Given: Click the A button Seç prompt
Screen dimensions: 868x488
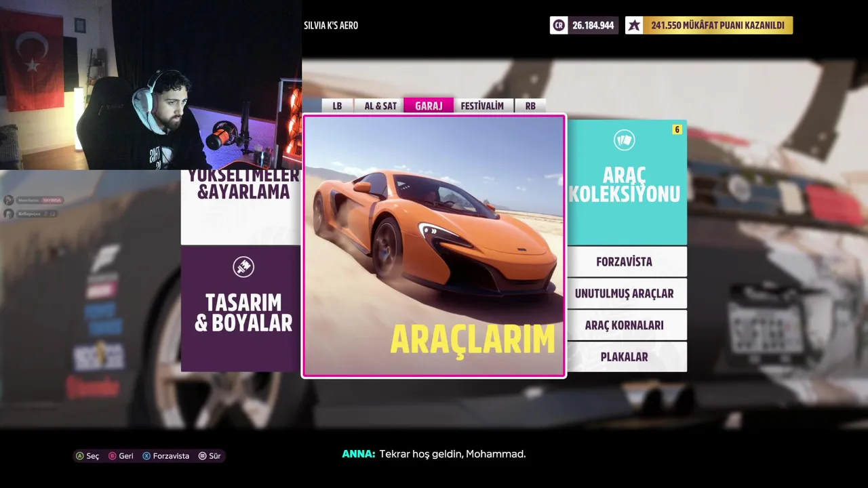Looking at the screenshot, I should tap(87, 456).
